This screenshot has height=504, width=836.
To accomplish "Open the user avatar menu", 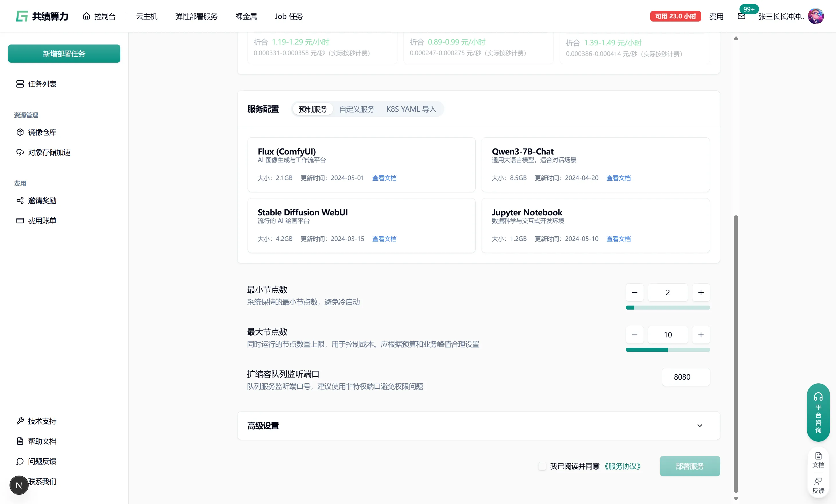I will point(816,16).
